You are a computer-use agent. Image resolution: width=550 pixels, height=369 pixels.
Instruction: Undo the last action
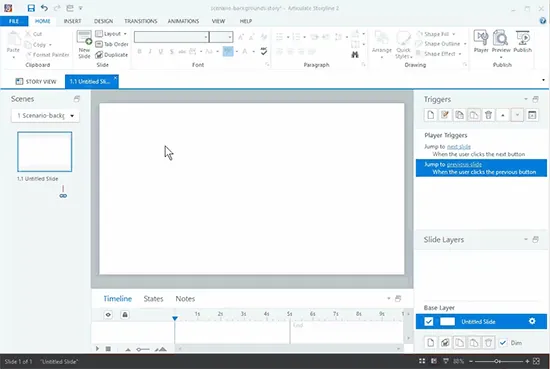(44, 8)
